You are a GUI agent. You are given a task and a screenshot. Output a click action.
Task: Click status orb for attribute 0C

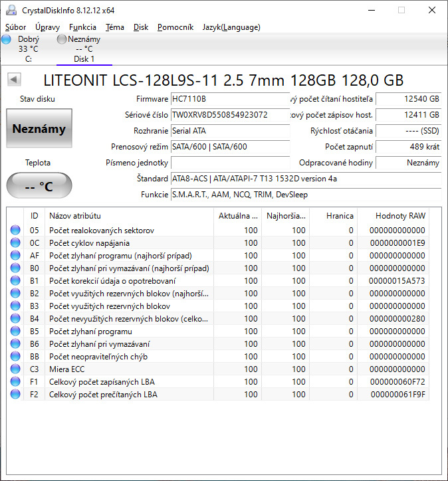pos(15,242)
